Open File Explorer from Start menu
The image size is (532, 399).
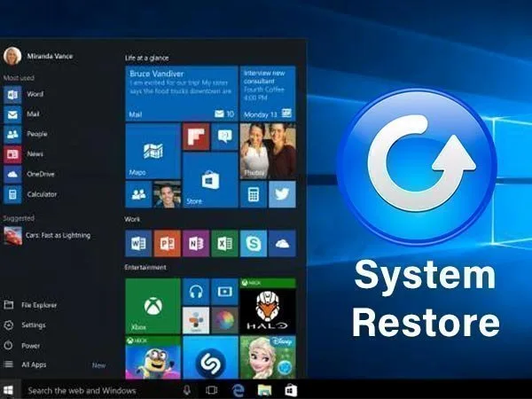pos(30,305)
